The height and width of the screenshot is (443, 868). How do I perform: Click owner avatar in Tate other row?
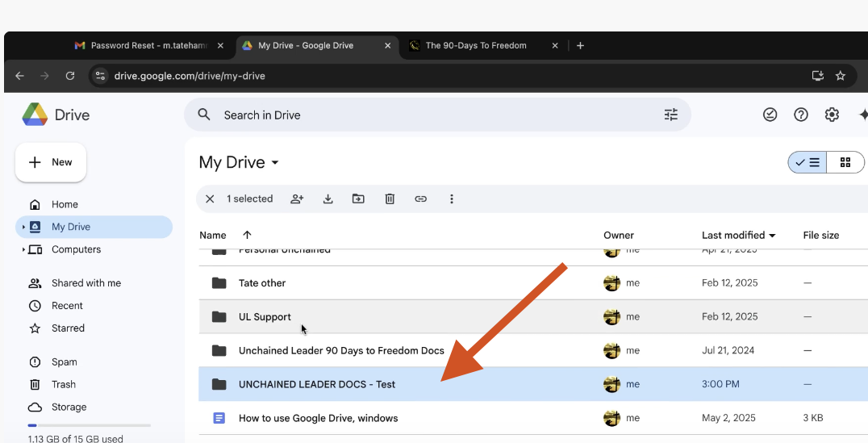click(x=611, y=283)
